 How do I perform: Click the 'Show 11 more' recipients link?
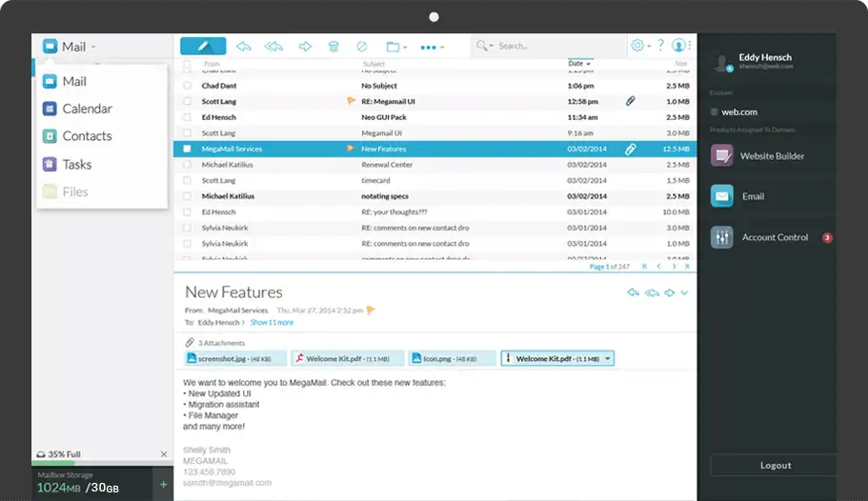pyautogui.click(x=272, y=323)
